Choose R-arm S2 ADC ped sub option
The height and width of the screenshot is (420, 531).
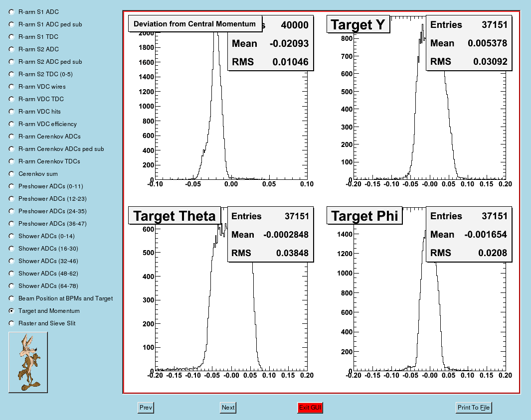click(11, 62)
